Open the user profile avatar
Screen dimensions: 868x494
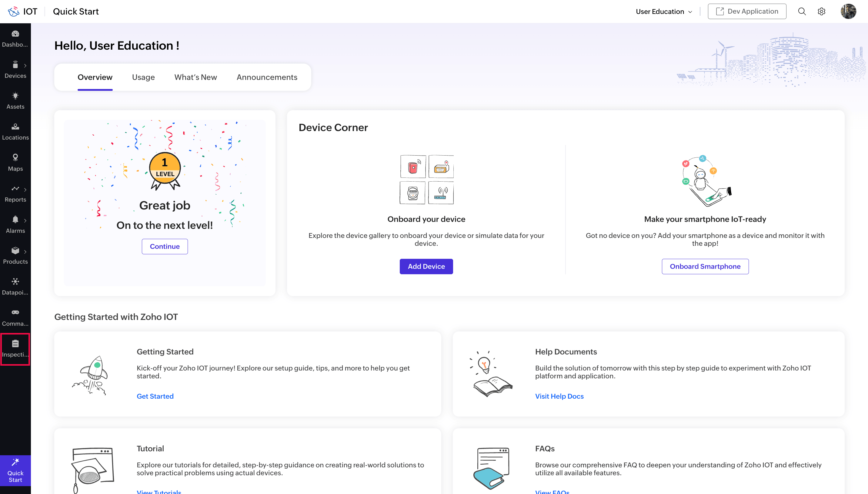(x=848, y=12)
